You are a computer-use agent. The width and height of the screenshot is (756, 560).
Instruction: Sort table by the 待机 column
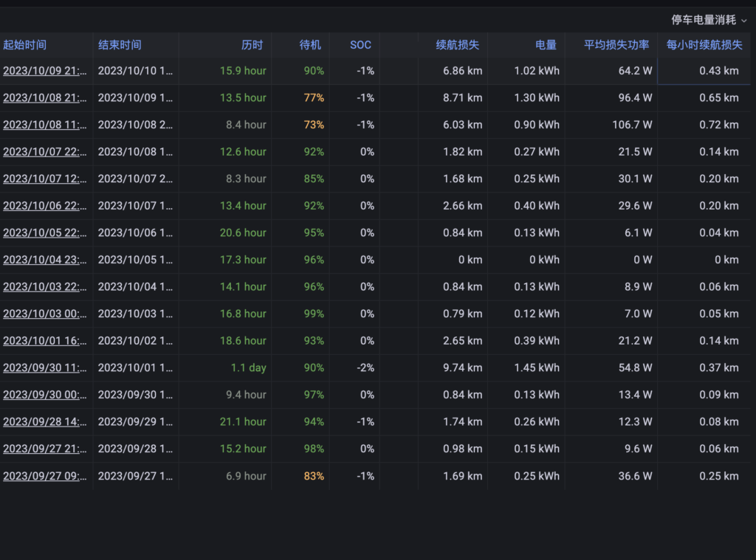(311, 44)
